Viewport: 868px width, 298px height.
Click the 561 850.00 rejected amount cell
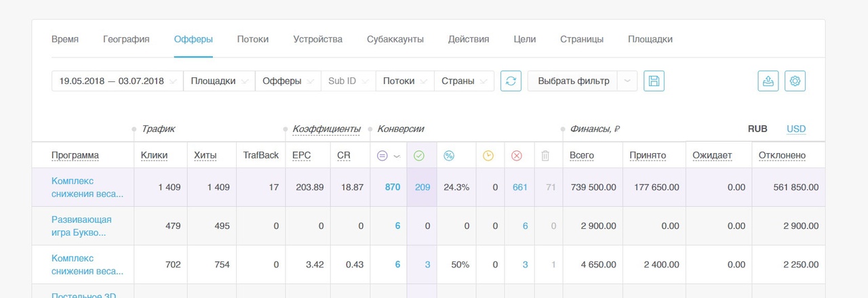(x=795, y=188)
